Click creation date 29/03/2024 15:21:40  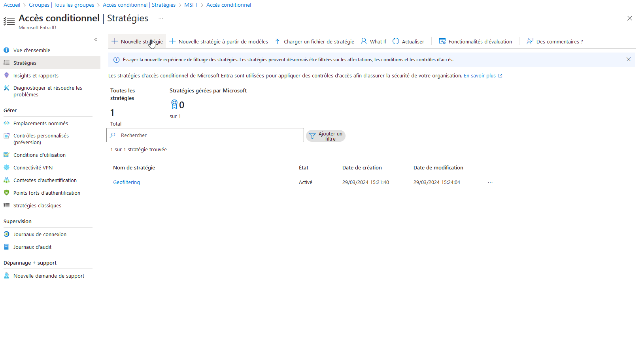pos(366,182)
